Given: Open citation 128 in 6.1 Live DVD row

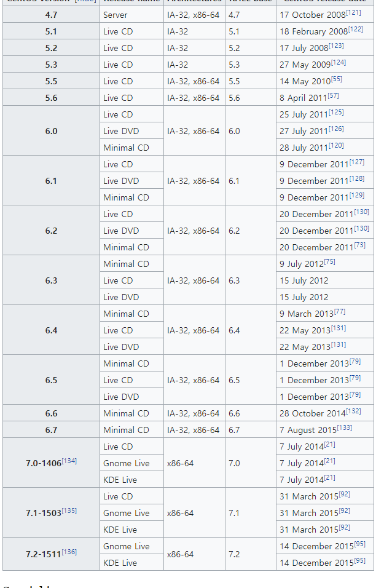Looking at the screenshot, I should (356, 178).
